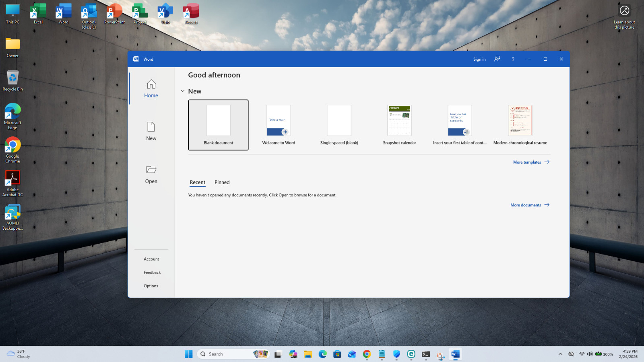The image size is (644, 362).
Task: Open Account page in sidebar
Action: [151, 259]
